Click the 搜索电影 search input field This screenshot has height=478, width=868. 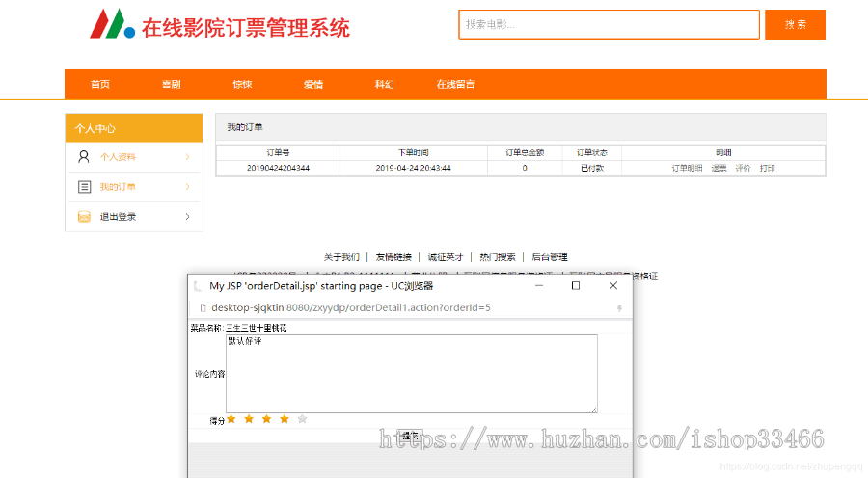609,24
